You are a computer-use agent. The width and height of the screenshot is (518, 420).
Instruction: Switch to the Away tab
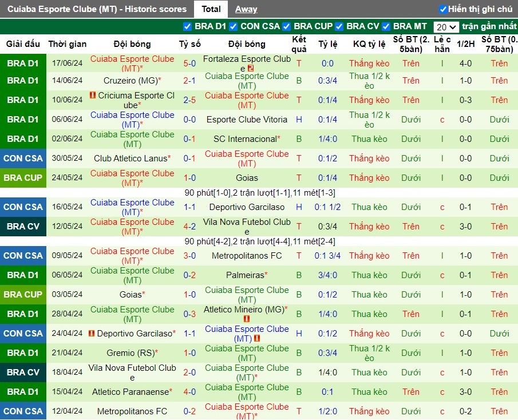point(246,9)
